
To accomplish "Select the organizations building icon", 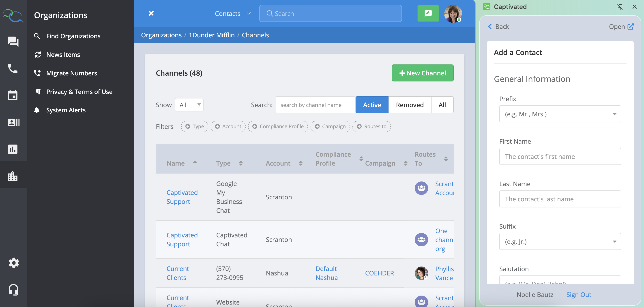I will (x=13, y=176).
